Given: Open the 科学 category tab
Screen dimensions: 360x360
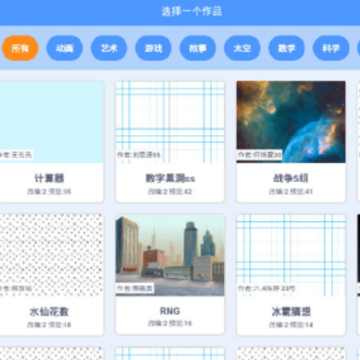Looking at the screenshot, I should click(331, 48).
